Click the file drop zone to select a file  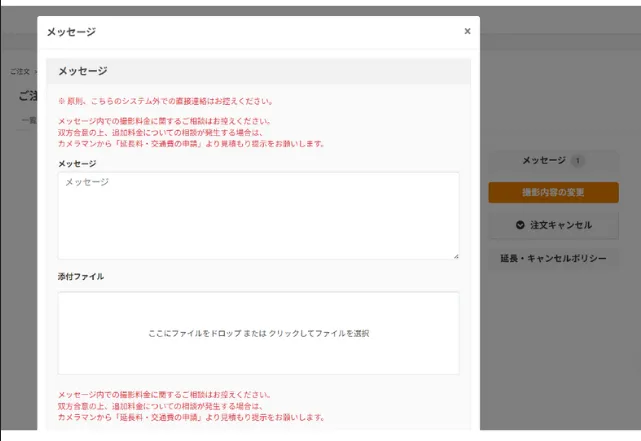258,333
